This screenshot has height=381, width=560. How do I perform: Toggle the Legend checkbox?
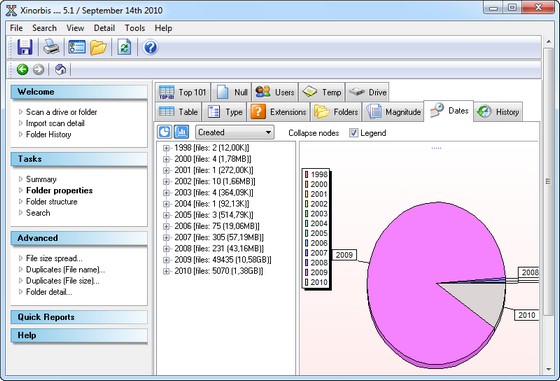tap(354, 133)
